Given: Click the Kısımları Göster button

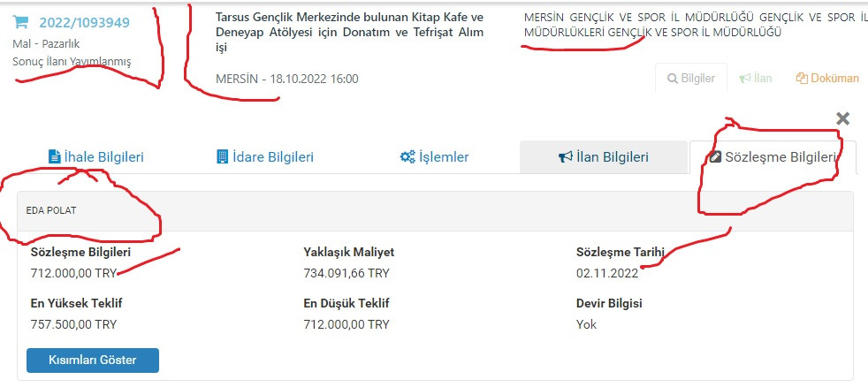Looking at the screenshot, I should pyautogui.click(x=93, y=360).
